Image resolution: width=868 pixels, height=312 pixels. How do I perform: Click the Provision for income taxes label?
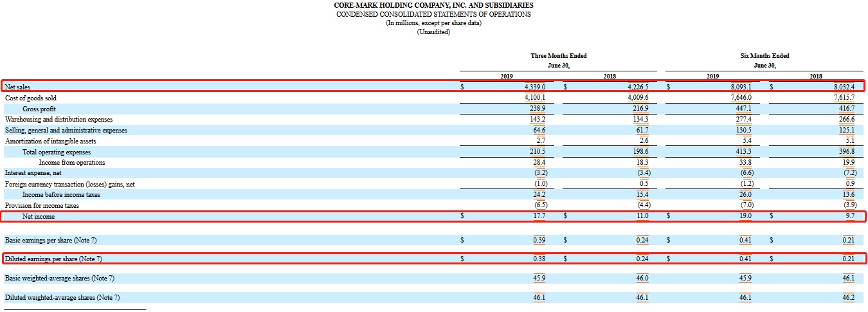(42, 205)
